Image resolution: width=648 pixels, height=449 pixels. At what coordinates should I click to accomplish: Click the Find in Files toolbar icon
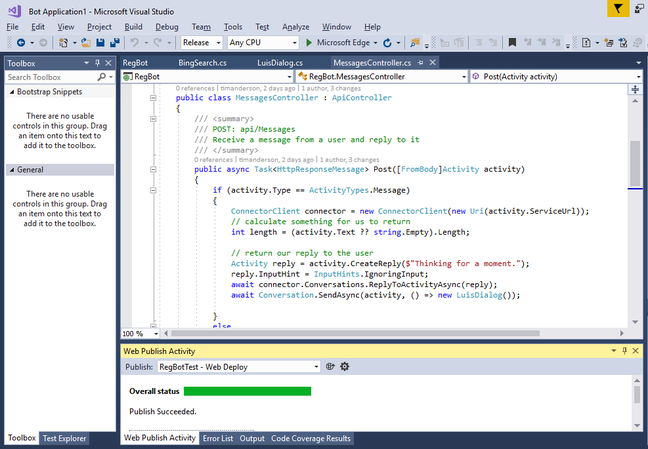415,43
